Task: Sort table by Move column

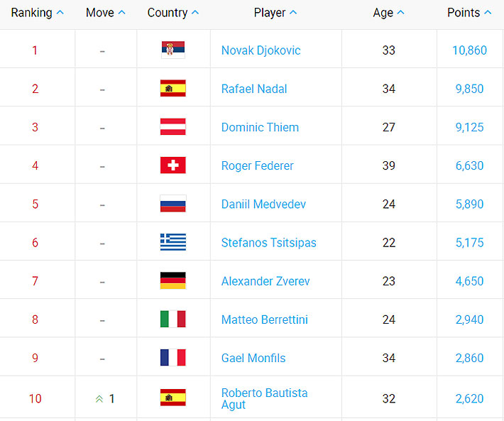Action: click(x=106, y=13)
